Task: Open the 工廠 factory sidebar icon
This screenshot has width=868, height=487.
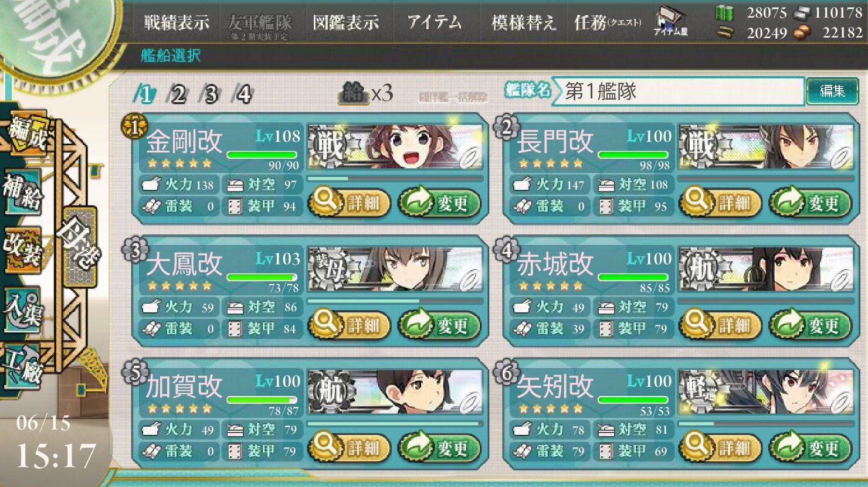Action: 22,366
